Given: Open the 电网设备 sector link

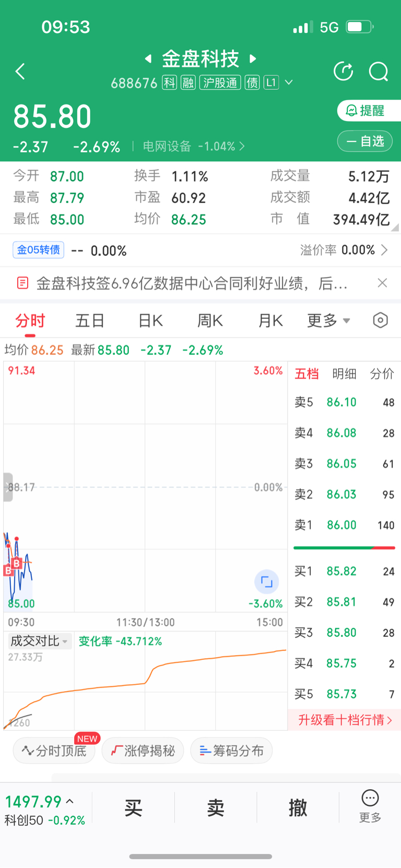Looking at the screenshot, I should point(194,147).
